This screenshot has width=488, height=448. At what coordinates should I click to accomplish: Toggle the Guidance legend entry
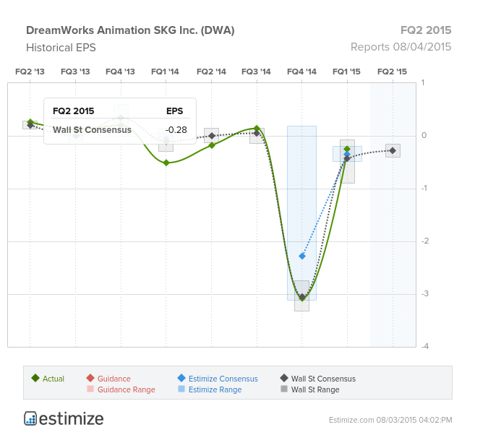click(x=108, y=379)
